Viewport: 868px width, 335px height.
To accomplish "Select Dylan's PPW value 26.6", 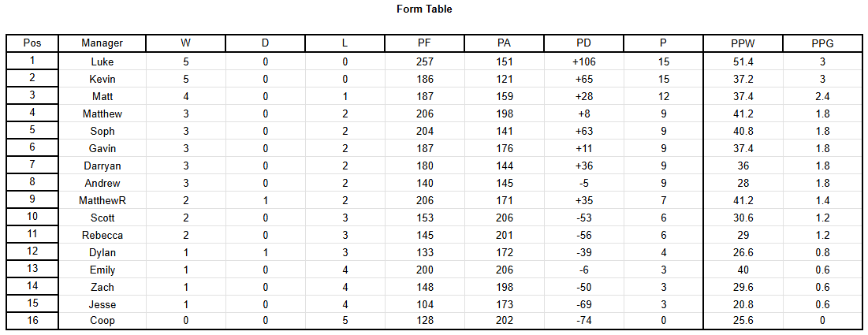I will (x=743, y=252).
